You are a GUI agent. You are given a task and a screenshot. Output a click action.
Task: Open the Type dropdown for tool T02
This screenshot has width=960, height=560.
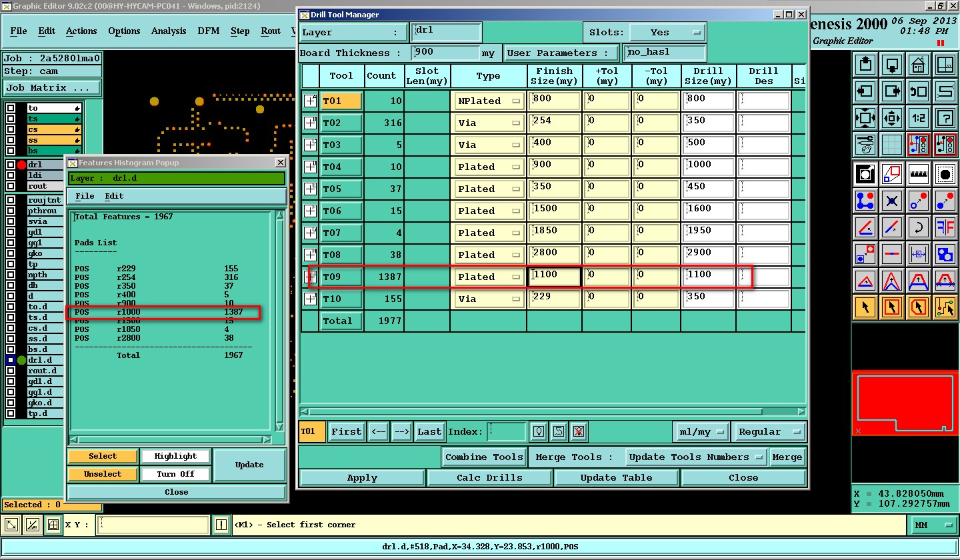coord(488,123)
